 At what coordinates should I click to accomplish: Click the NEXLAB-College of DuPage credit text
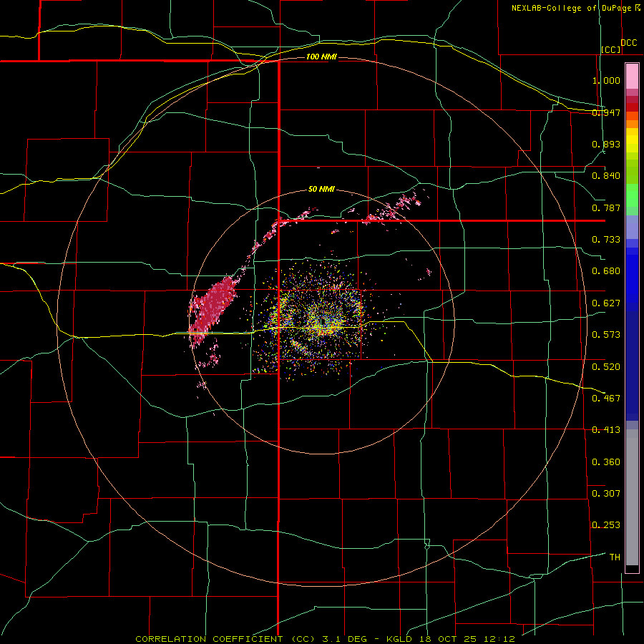[571, 8]
